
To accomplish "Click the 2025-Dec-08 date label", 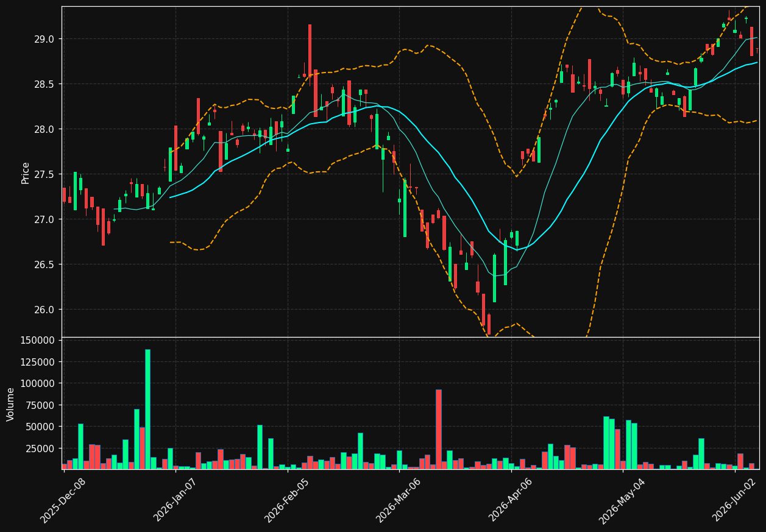I will point(63,500).
